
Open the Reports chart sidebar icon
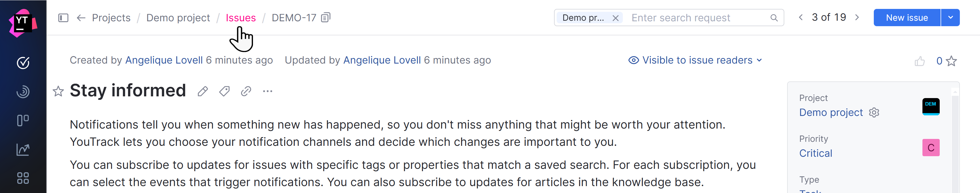[23, 149]
